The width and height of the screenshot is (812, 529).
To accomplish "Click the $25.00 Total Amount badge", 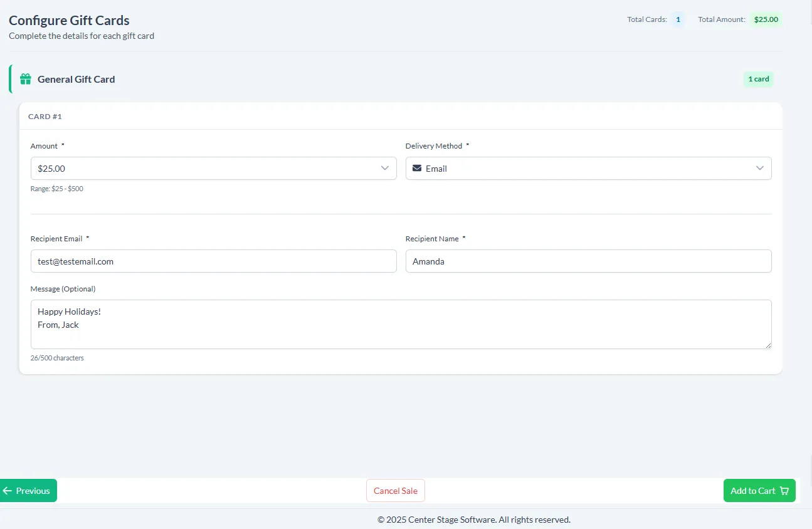I will [766, 19].
